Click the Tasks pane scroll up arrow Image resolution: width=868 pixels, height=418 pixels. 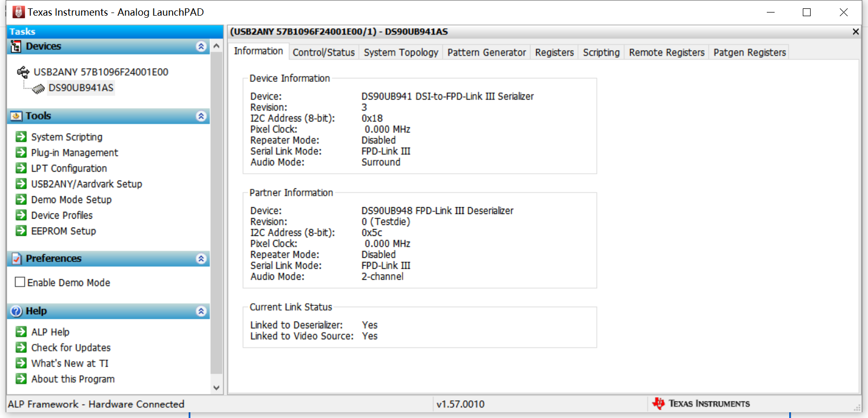click(x=216, y=46)
